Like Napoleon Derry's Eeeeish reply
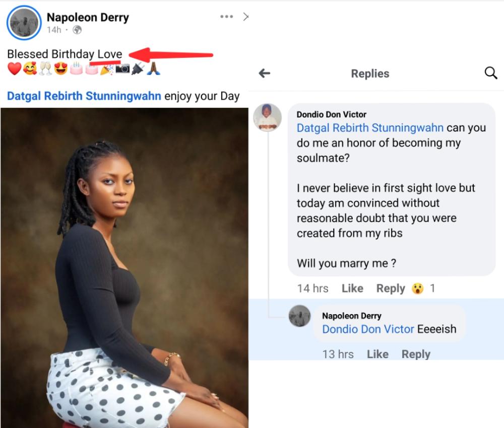The image size is (504, 428). [x=377, y=354]
